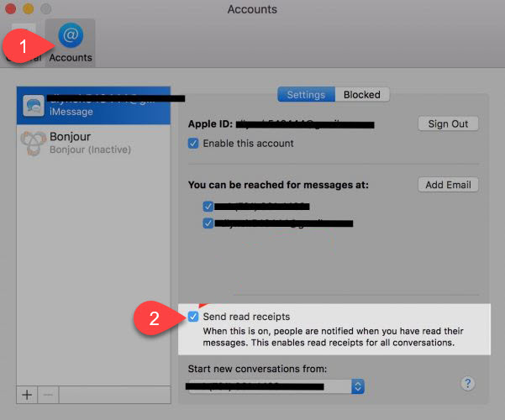Toggle Enable this account checkbox

click(193, 144)
